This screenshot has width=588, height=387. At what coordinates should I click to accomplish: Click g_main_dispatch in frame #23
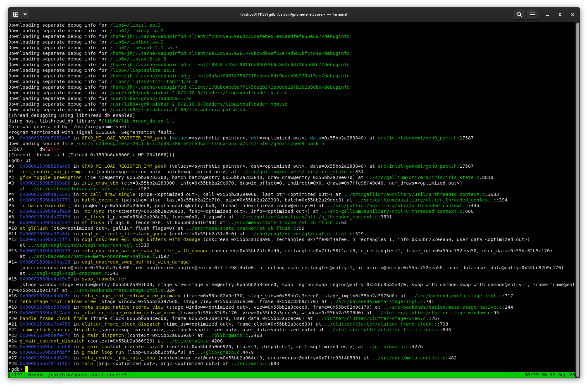coord(103,335)
